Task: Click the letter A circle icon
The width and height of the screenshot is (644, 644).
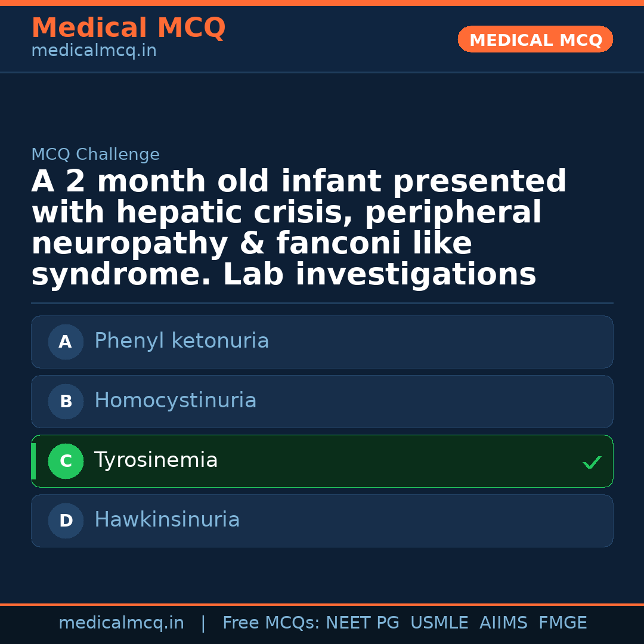Action: coord(66,342)
